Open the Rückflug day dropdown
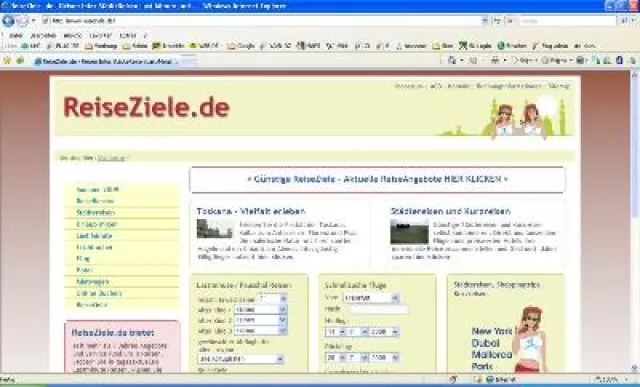 click(336, 358)
